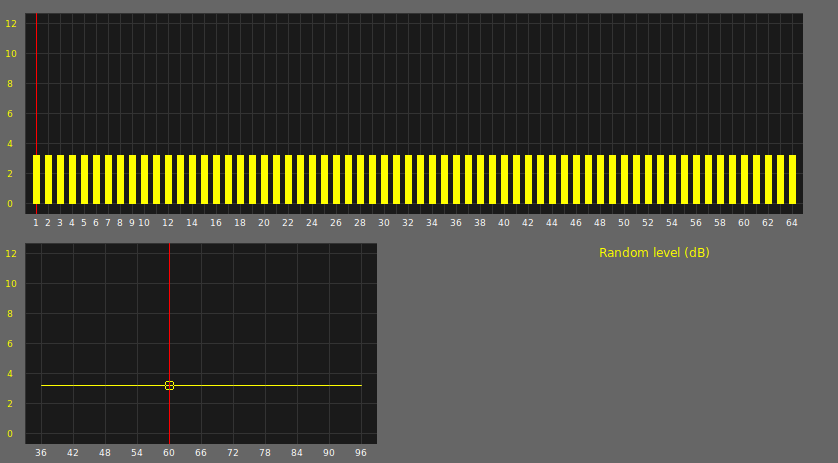Viewport: 838px width, 463px height.
Task: Select the level bar for step 24
Action: pos(312,180)
